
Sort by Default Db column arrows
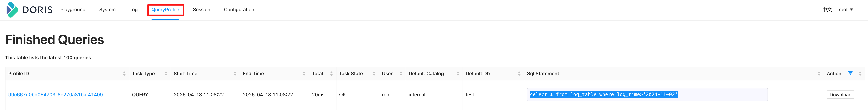coord(519,74)
